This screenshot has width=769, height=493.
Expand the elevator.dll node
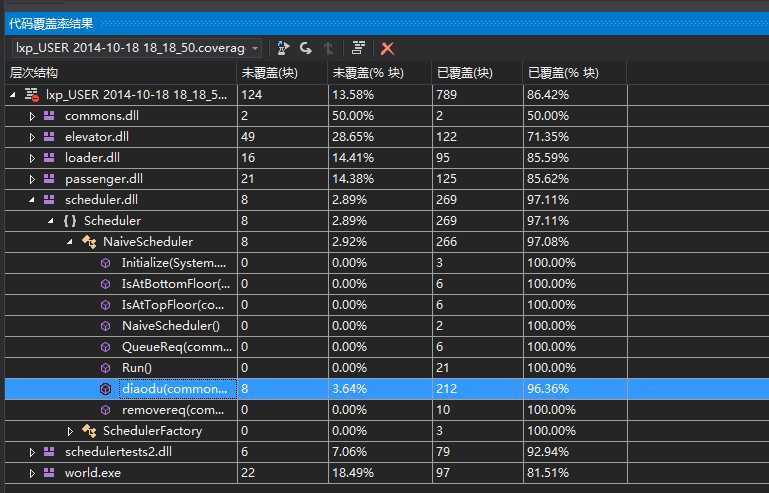pyautogui.click(x=32, y=137)
